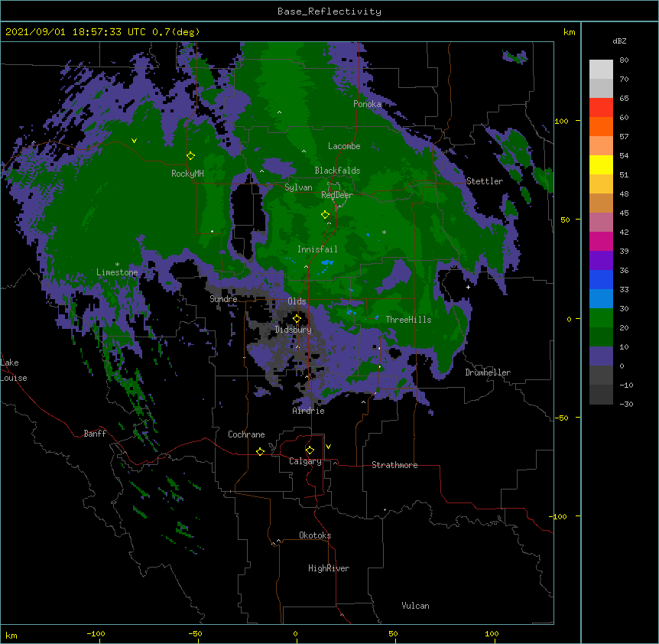Click the Okotoks label
659x644 pixels.
click(315, 535)
